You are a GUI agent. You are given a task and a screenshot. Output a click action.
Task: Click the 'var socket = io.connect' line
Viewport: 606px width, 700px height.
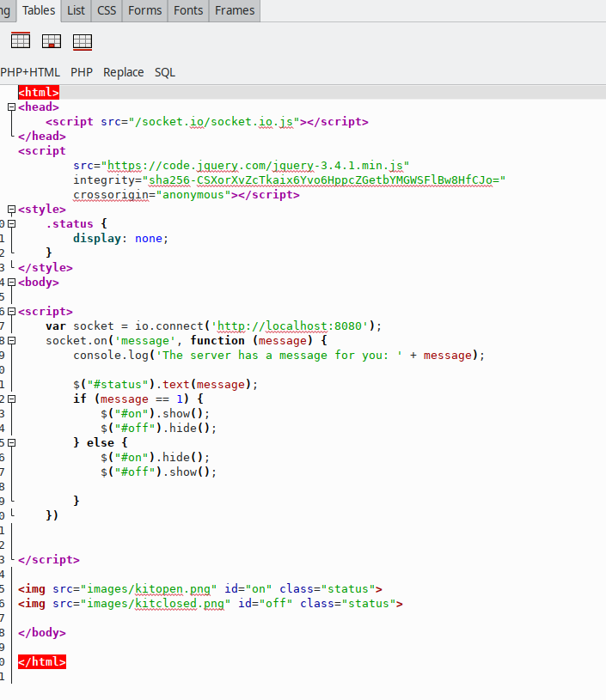point(214,326)
